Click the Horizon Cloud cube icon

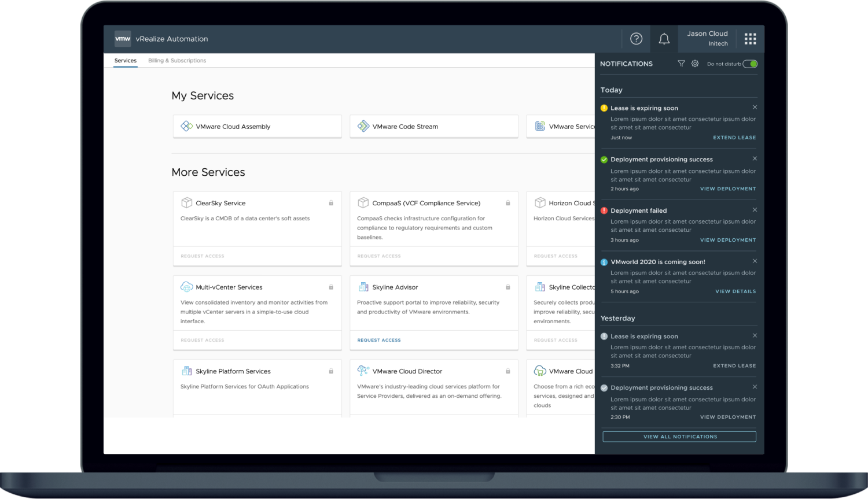click(x=540, y=203)
